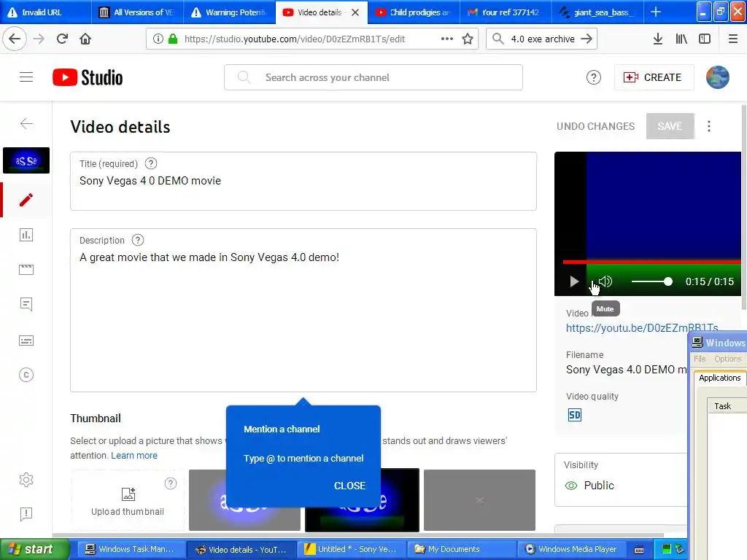This screenshot has width=747, height=560.
Task: Mute the video preview speaker icon
Action: point(605,281)
